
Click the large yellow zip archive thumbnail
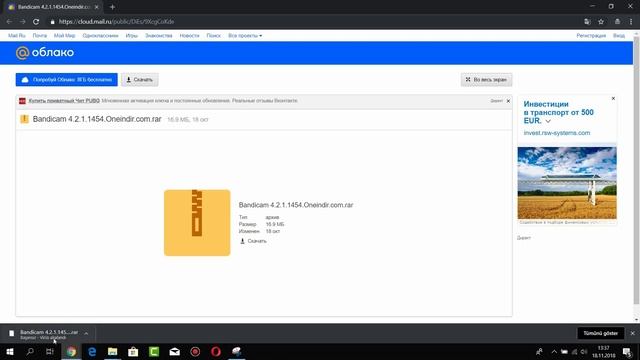[x=197, y=223]
